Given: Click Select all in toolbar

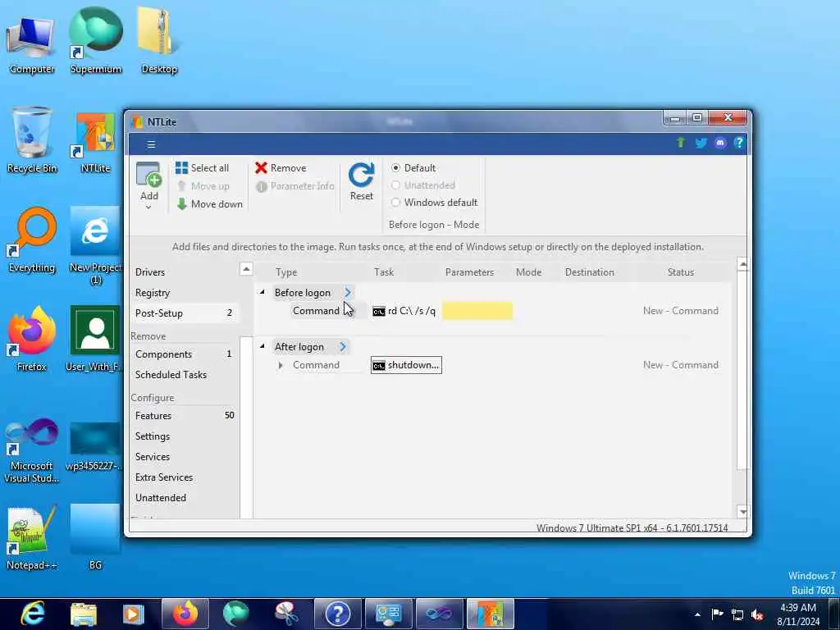Looking at the screenshot, I should coord(202,167).
